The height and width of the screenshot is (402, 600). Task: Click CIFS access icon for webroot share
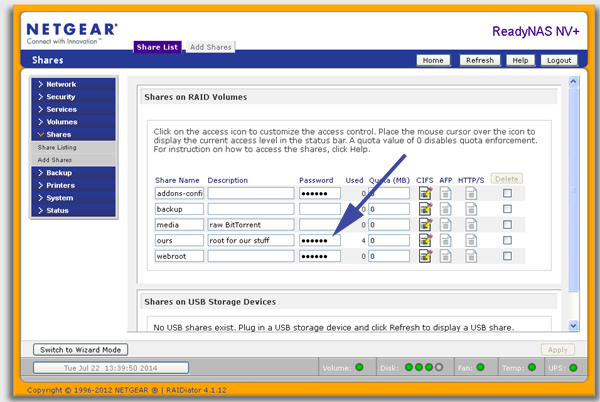click(x=425, y=257)
